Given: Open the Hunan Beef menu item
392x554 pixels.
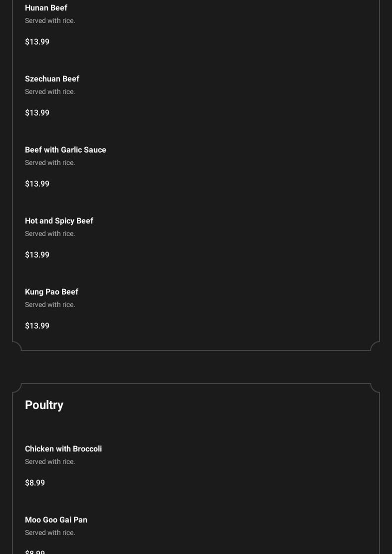Looking at the screenshot, I should tap(46, 8).
